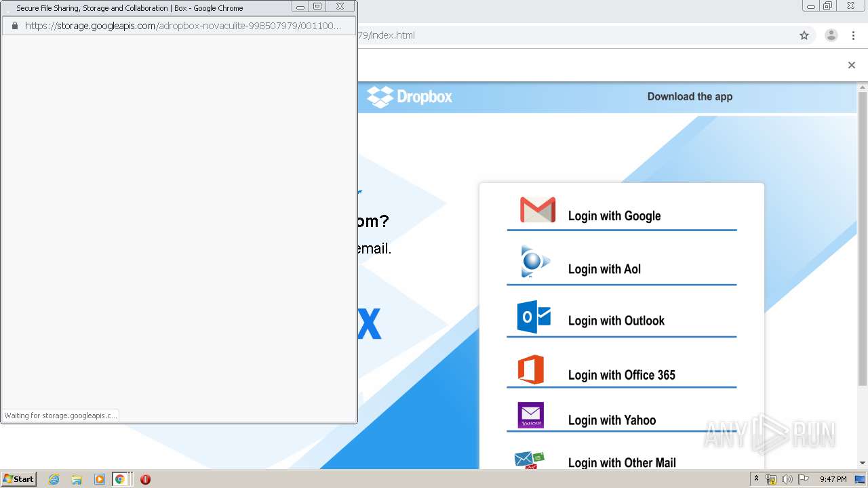Click the Yahoo mail icon
Screen dimensions: 868x488
point(531,415)
